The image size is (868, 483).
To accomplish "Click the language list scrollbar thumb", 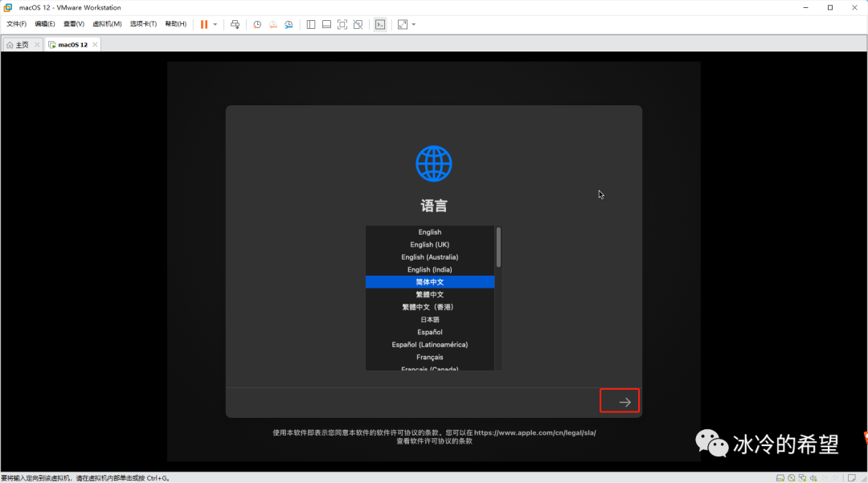I will [498, 248].
